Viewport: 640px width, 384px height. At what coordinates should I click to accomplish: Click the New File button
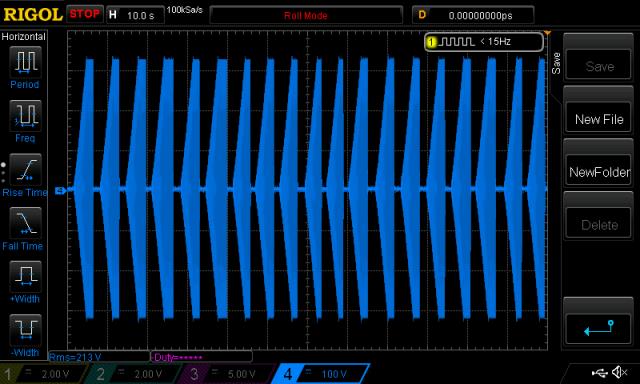pos(599,119)
